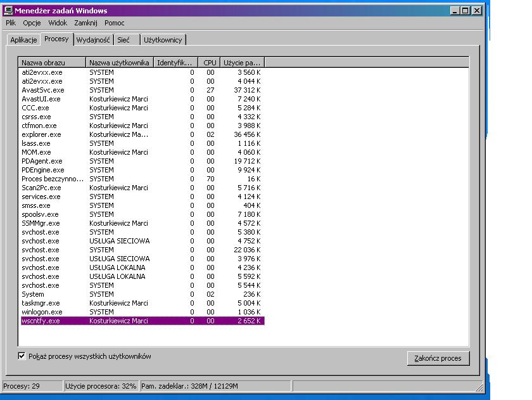This screenshot has height=400, width=532.
Task: Select the Proces bezczynno... row
Action: click(x=142, y=179)
